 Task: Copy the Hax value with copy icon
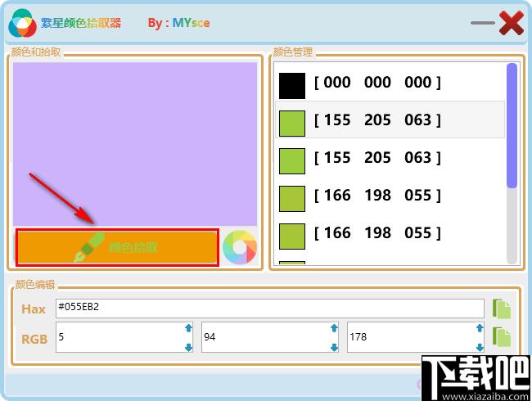(x=502, y=309)
